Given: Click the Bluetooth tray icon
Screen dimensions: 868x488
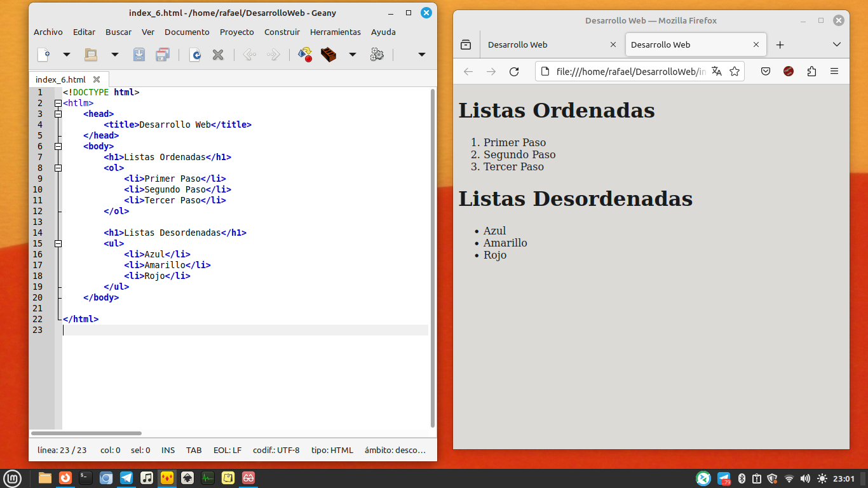Looking at the screenshot, I should pos(742,478).
